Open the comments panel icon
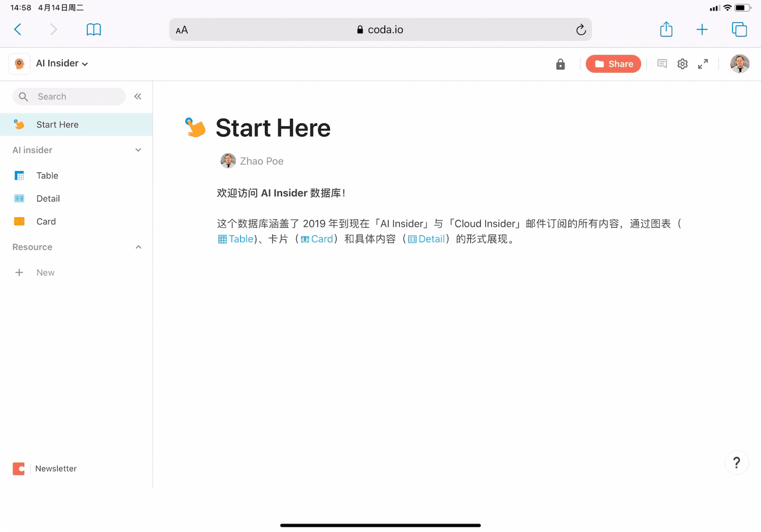761x532 pixels. pyautogui.click(x=662, y=64)
